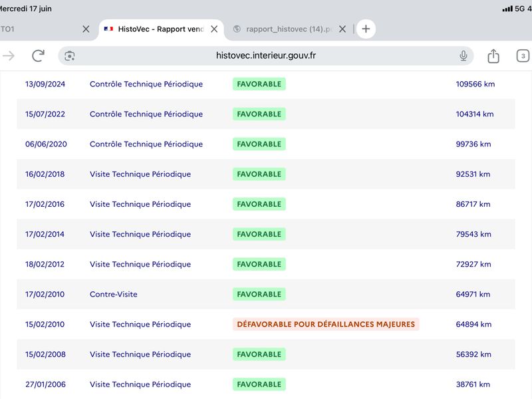The height and width of the screenshot is (399, 532).
Task: Click Contrôle Technique Périodique in the 13/09/2024 row
Action: pyautogui.click(x=146, y=84)
